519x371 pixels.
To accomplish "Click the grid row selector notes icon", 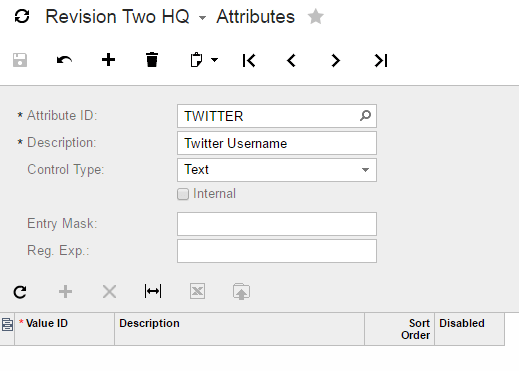I will coord(7,324).
